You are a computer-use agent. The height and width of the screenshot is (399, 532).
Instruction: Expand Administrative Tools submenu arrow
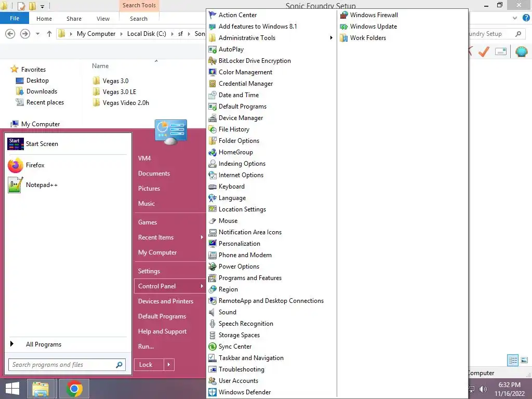pos(331,37)
